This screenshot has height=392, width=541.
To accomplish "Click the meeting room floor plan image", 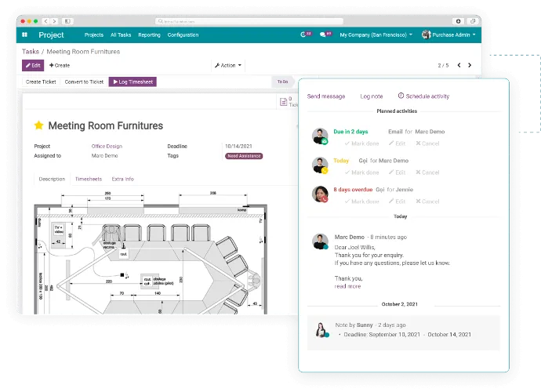I will pos(151,253).
